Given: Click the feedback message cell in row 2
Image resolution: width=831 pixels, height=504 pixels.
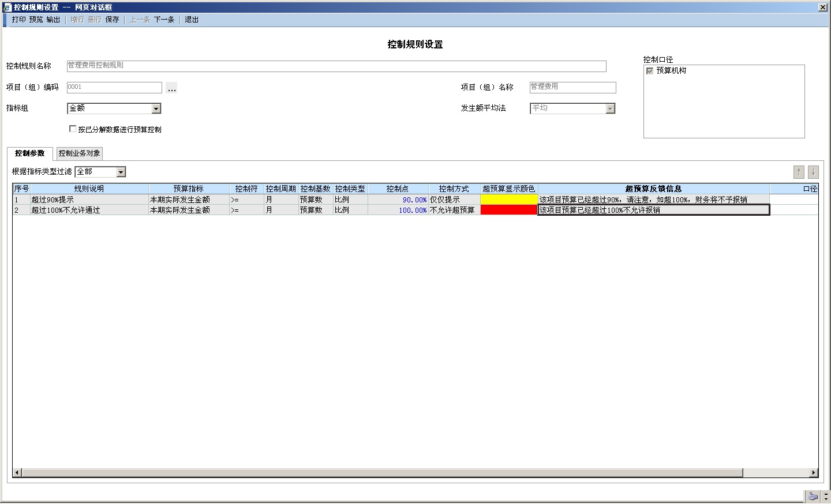Looking at the screenshot, I should point(654,210).
